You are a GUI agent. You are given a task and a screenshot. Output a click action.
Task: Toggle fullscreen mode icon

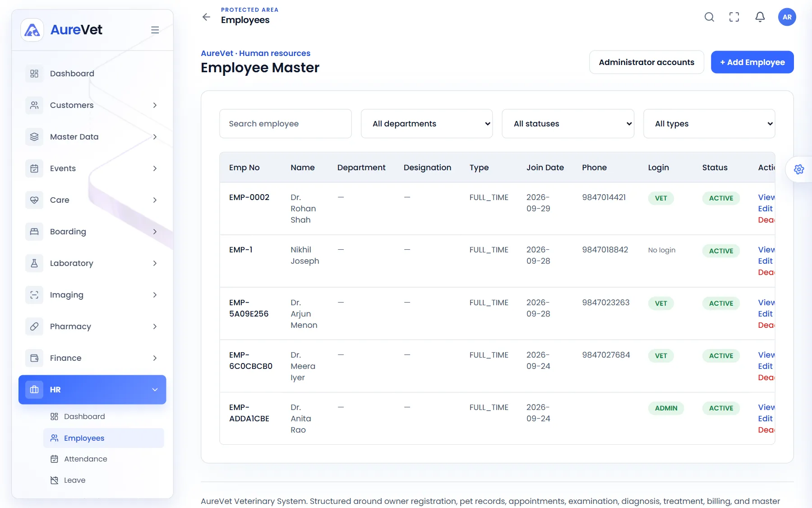click(x=734, y=17)
